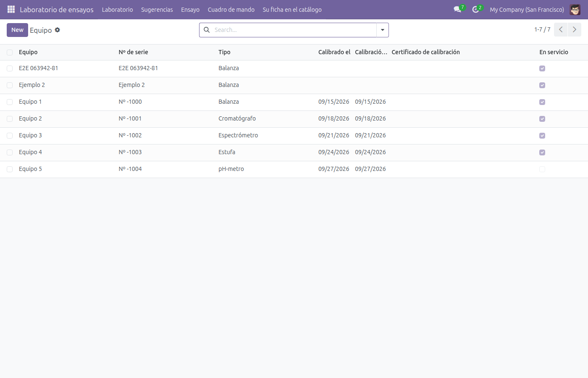Image resolution: width=588 pixels, height=378 pixels.
Task: Sort by the Tipo column header
Action: click(224, 52)
